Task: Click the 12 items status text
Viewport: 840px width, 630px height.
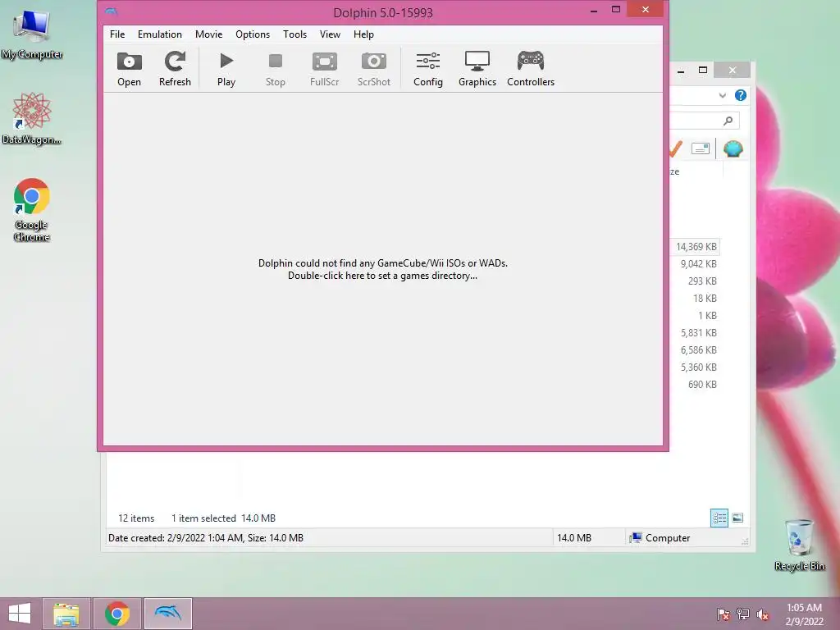Action: click(136, 518)
